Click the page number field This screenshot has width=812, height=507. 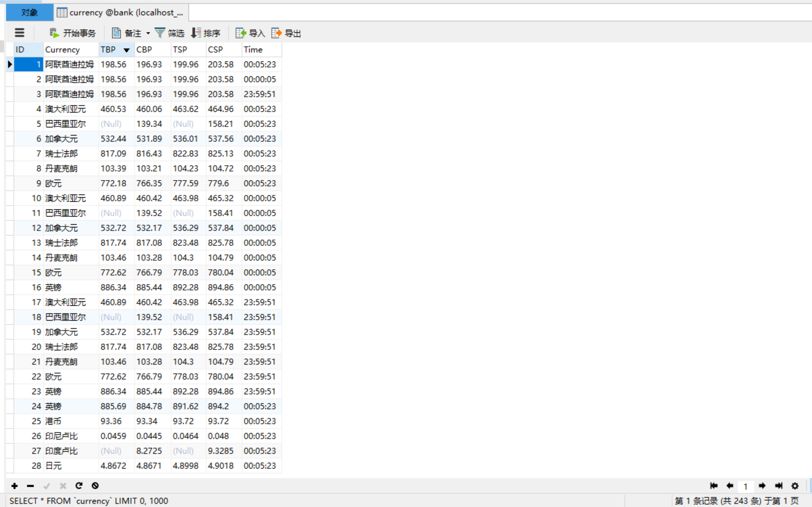(746, 486)
